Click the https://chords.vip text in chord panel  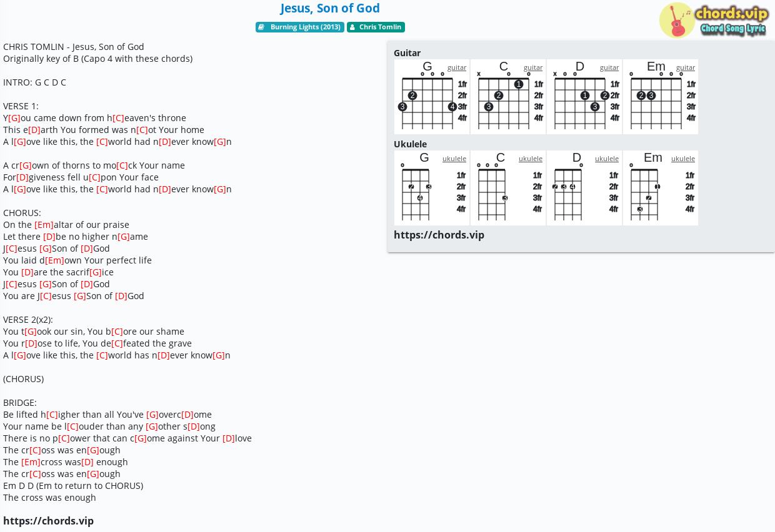(439, 235)
